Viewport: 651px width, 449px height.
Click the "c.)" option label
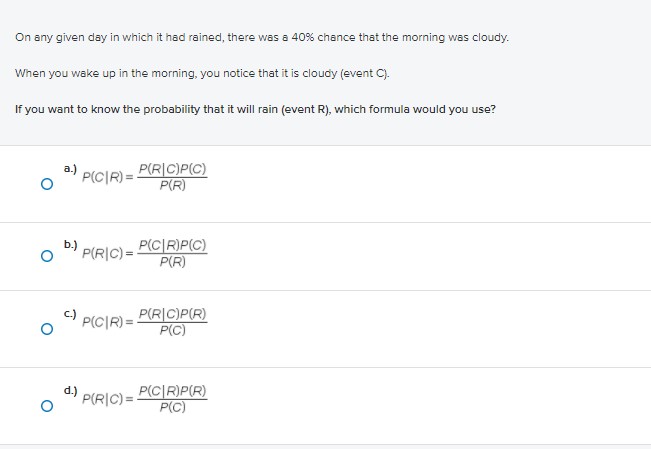[70, 314]
